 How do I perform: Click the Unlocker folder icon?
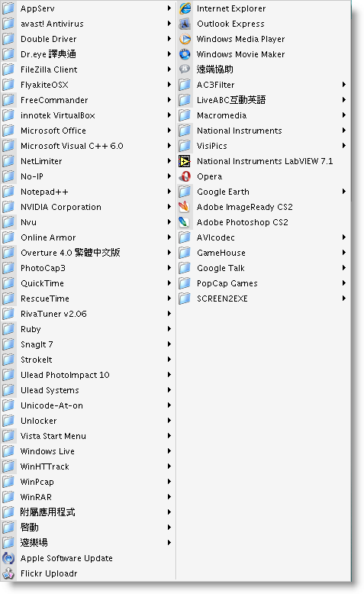click(8, 421)
